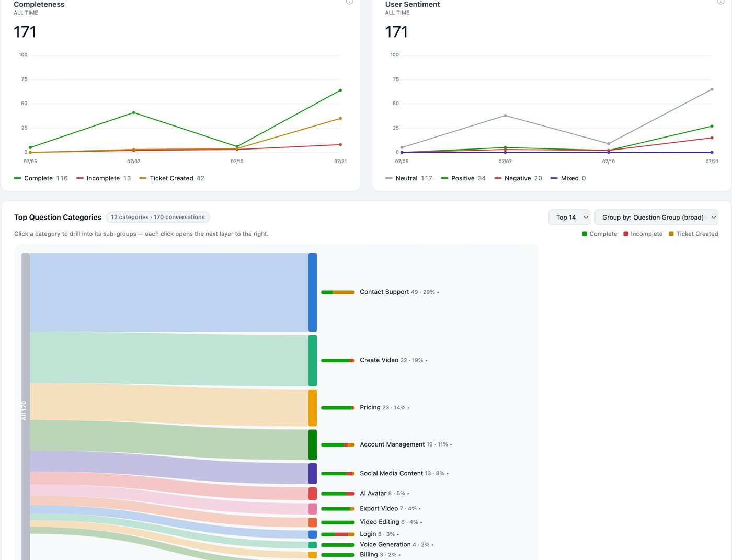Toggle Ticket Created series in Completeness legend
The width and height of the screenshot is (732, 560).
172,178
